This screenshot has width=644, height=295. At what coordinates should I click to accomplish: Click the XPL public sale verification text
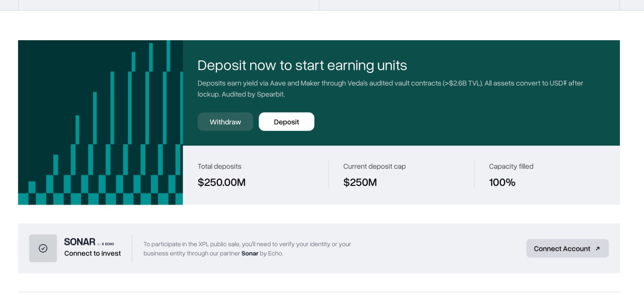click(x=247, y=249)
